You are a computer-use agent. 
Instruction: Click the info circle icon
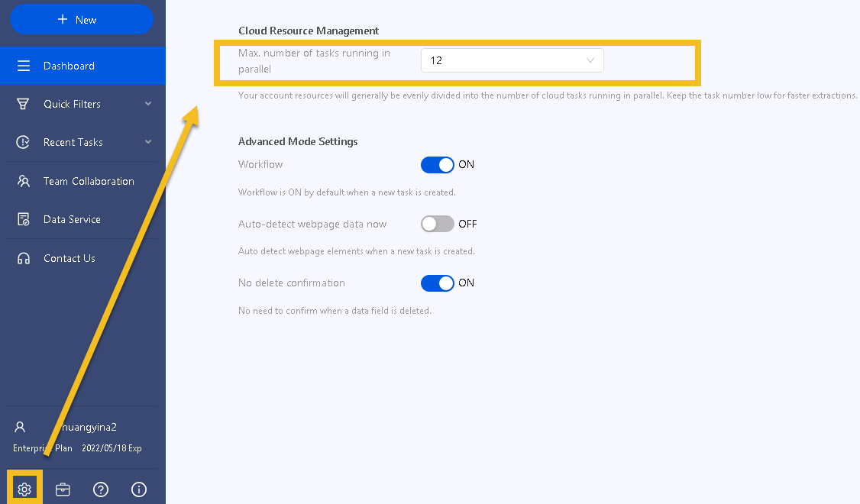point(139,489)
